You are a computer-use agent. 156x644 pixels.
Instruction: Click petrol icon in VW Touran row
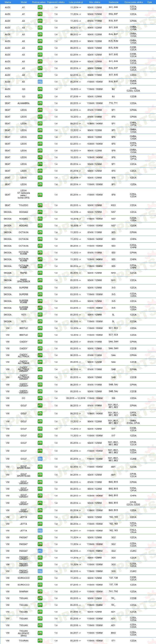click(x=40, y=640)
